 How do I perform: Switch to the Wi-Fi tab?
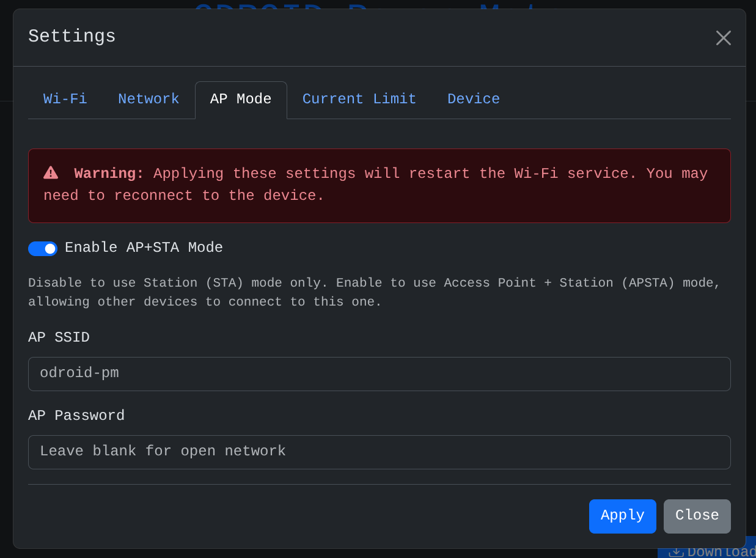coord(65,99)
